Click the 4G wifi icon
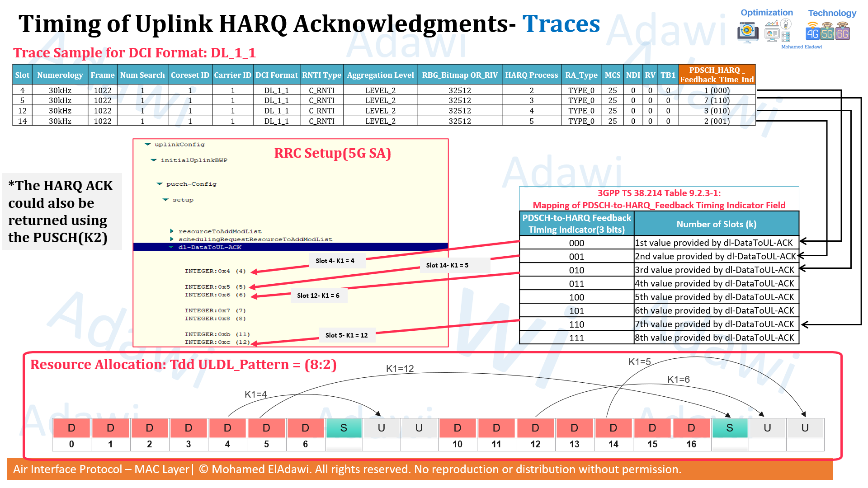Screen dimensions: 868x488 [x=812, y=32]
